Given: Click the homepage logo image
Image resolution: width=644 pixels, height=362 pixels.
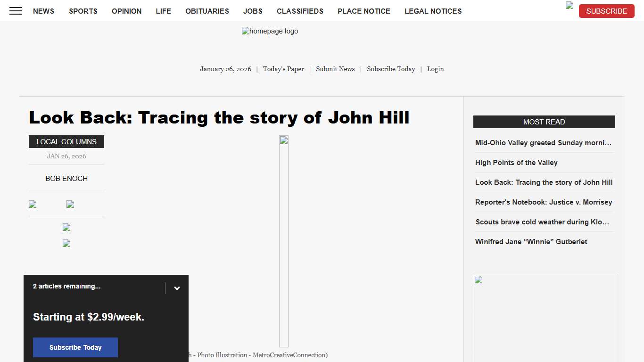Looking at the screenshot, I should [270, 31].
